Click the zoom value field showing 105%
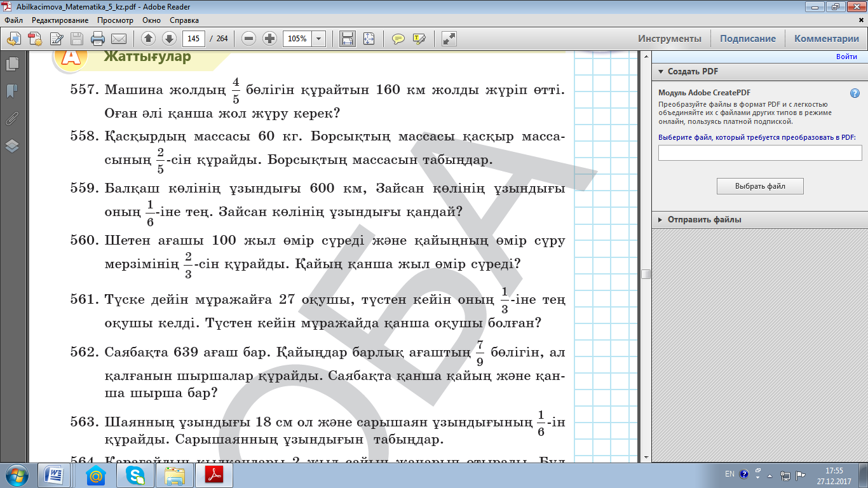 (297, 39)
